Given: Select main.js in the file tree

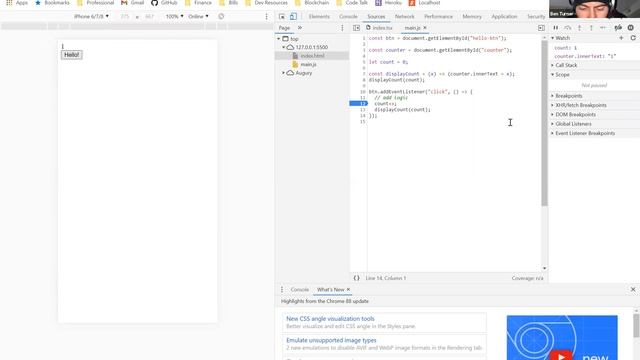Looking at the screenshot, I should point(308,64).
